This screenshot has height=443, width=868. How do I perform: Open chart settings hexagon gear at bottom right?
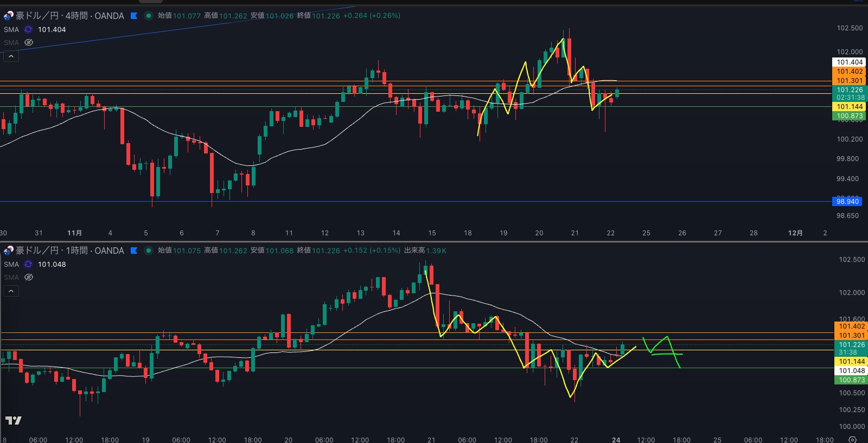[x=852, y=440]
